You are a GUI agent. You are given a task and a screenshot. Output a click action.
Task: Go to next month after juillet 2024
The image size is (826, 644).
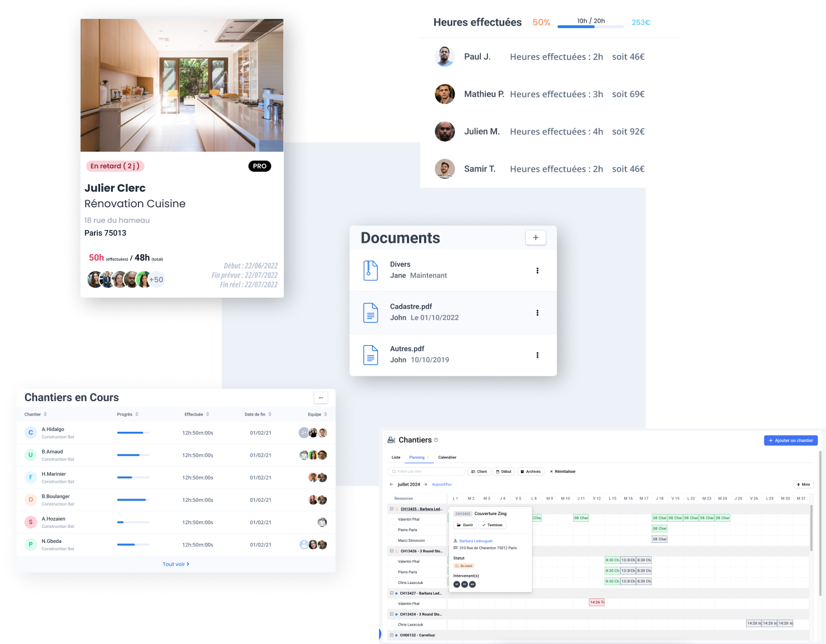[x=426, y=485]
